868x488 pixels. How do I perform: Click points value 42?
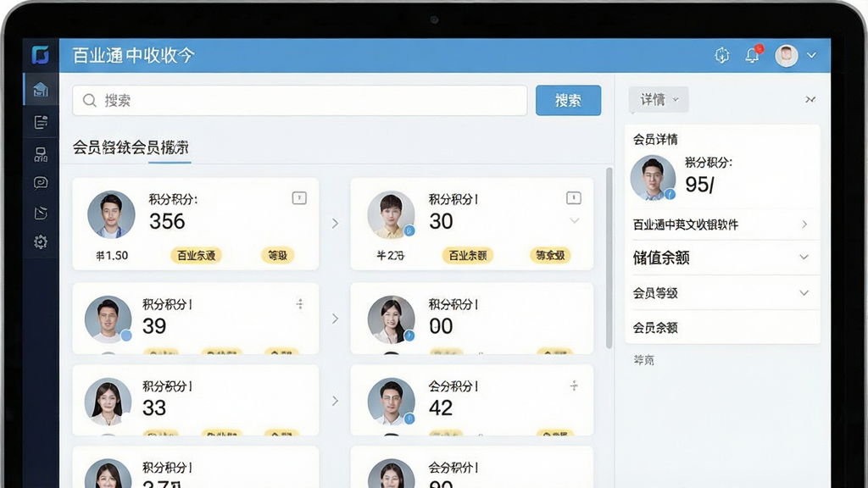(441, 408)
